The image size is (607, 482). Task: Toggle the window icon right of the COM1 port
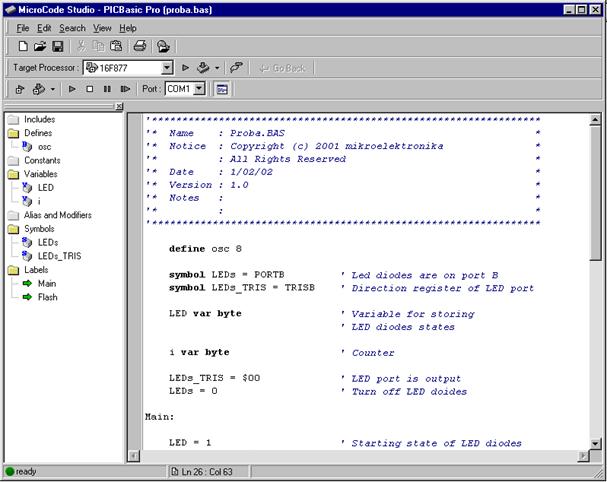[221, 89]
